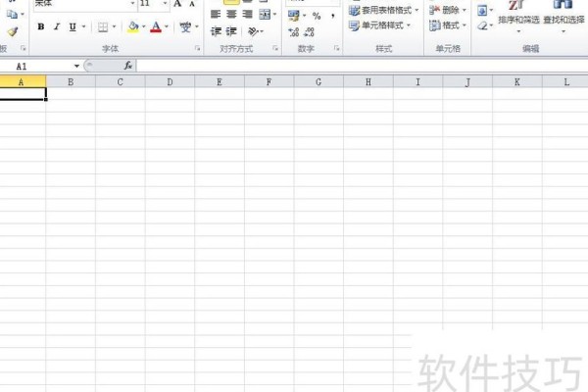Click the Fill down-arrow icon in 编辑 group
588x392 pixels.
pyautogui.click(x=482, y=10)
